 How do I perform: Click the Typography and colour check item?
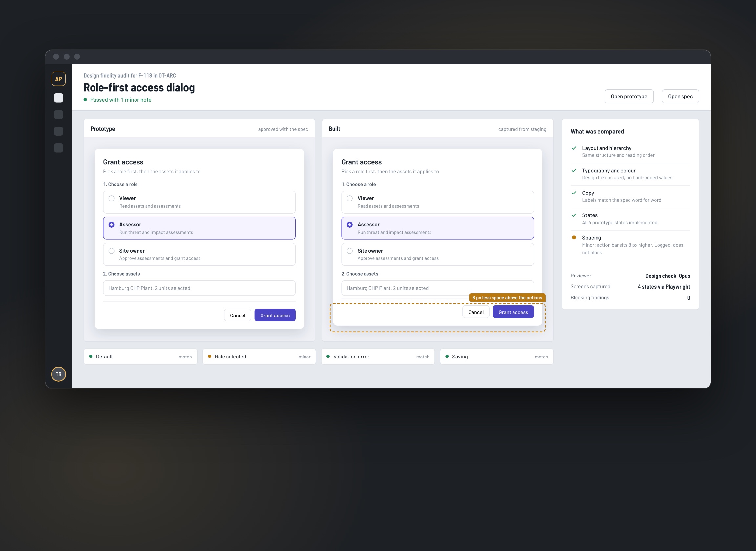tap(630, 174)
